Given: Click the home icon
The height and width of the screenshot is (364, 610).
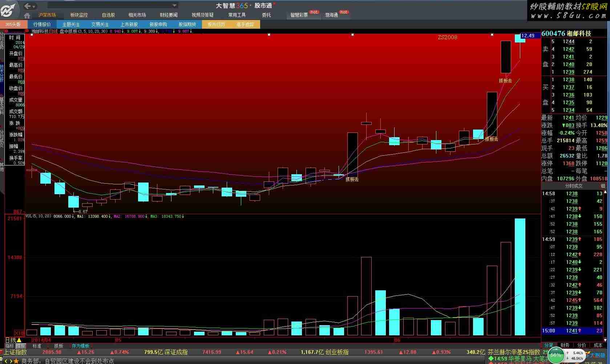Looking at the screenshot, I should point(27,15).
